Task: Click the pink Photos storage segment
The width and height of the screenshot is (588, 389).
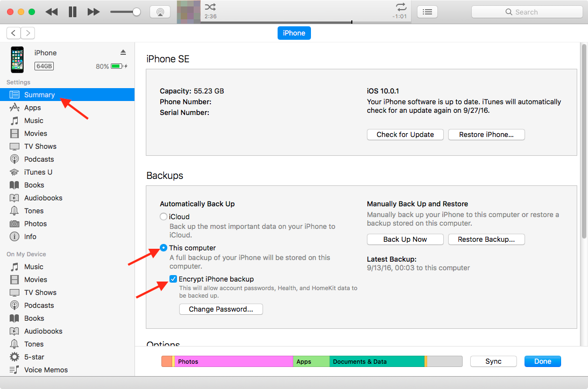Action: coord(233,362)
